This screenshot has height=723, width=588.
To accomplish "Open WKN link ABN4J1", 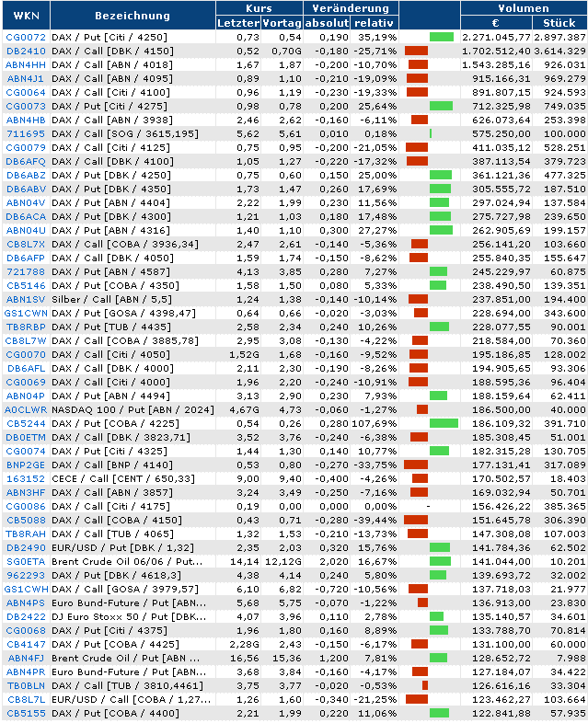I will (x=26, y=79).
